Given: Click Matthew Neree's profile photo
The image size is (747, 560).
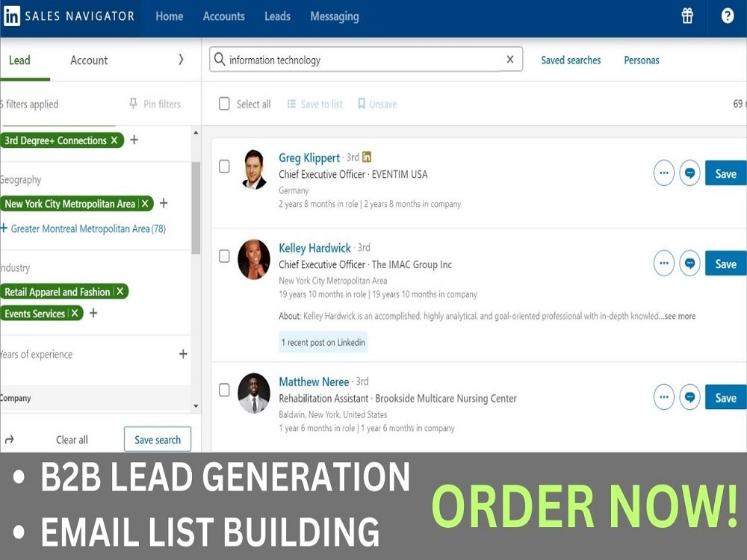Looking at the screenshot, I should coord(254,393).
